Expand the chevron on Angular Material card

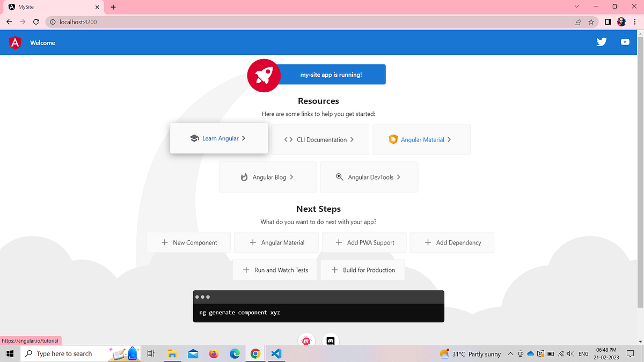(450, 139)
